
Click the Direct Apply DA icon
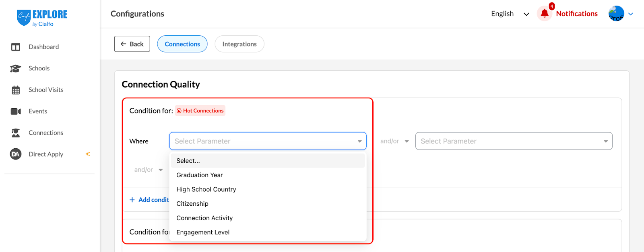click(x=16, y=154)
